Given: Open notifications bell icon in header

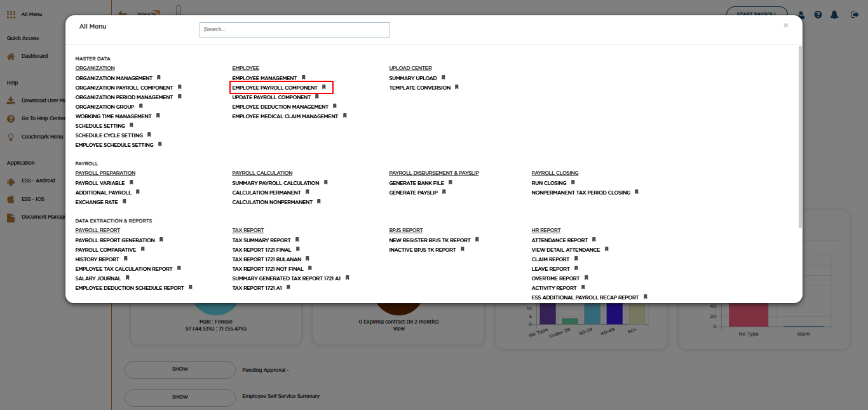Looking at the screenshot, I should click(834, 15).
